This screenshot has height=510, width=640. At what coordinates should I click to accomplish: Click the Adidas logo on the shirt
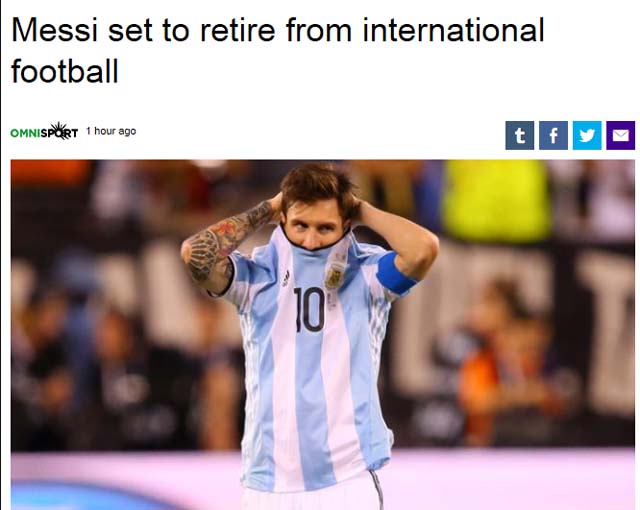tap(287, 279)
